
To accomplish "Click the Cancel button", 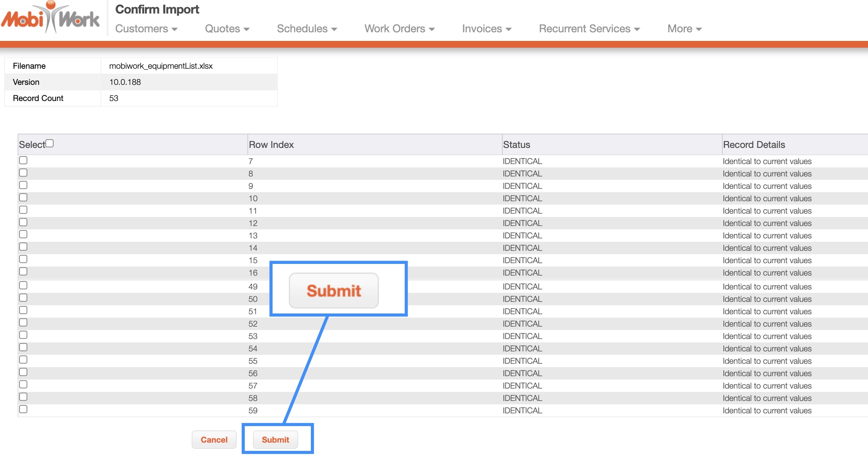I will click(214, 440).
